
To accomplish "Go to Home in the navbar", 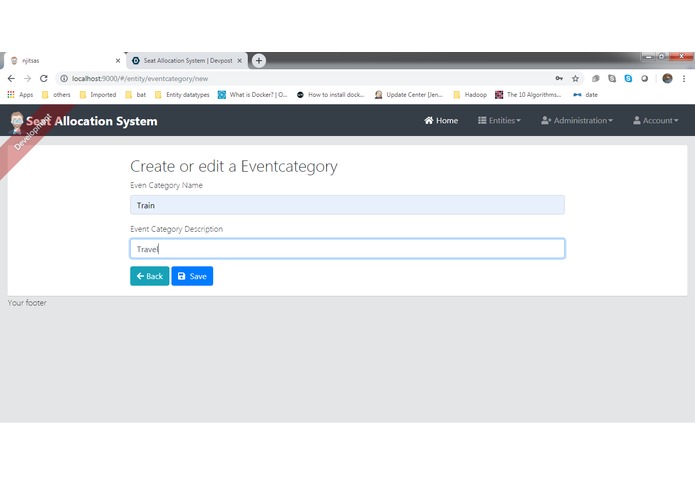I will point(441,121).
